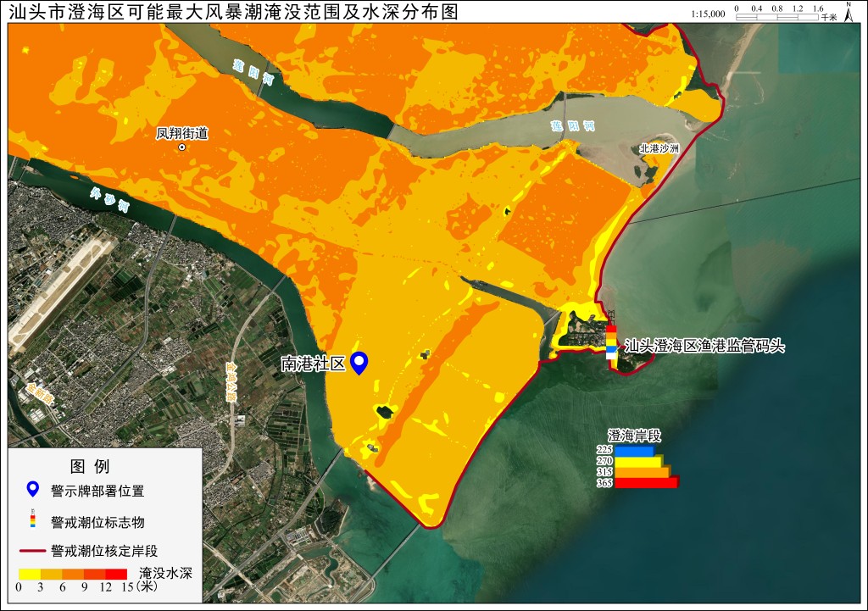Click the 金新路 road label

pos(41,393)
